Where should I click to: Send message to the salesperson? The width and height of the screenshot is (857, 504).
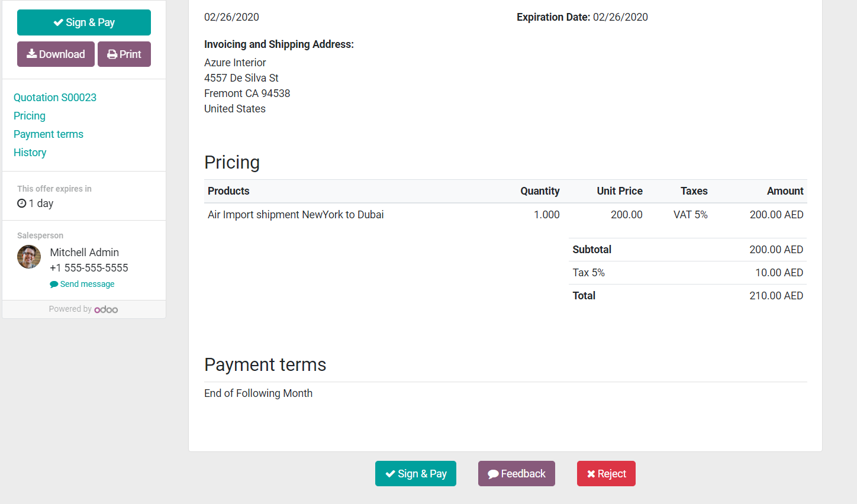(x=87, y=284)
